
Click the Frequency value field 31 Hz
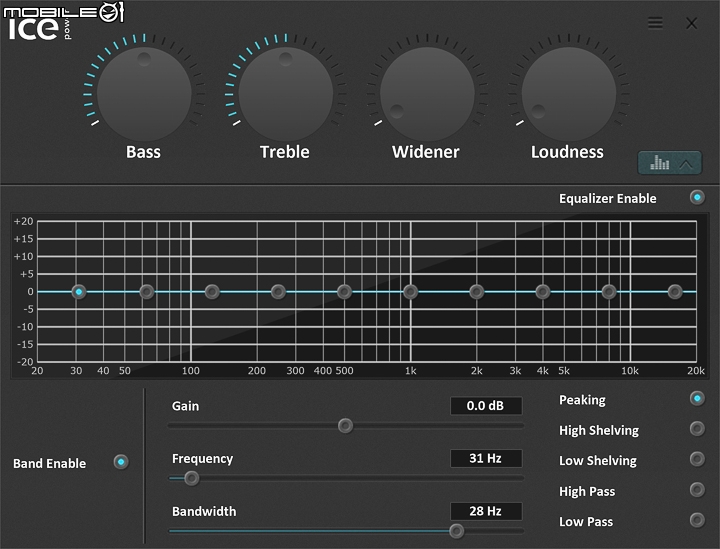486,458
